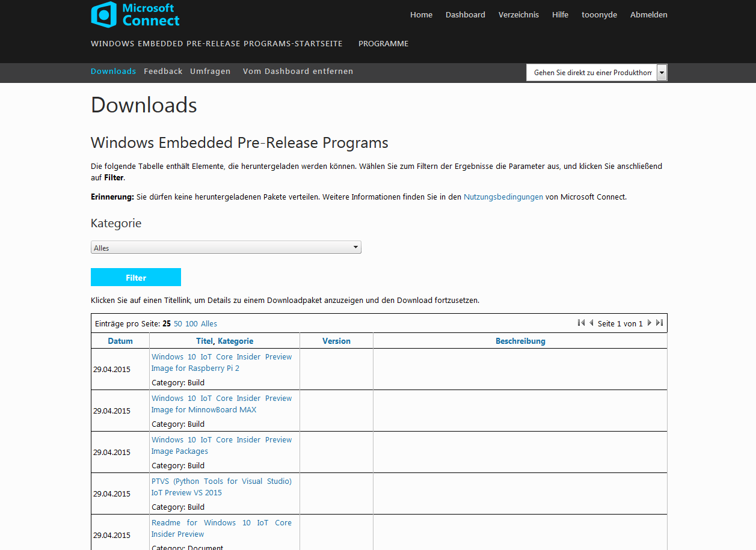The height and width of the screenshot is (550, 756).
Task: Show 25 entries per page
Action: [x=167, y=323]
